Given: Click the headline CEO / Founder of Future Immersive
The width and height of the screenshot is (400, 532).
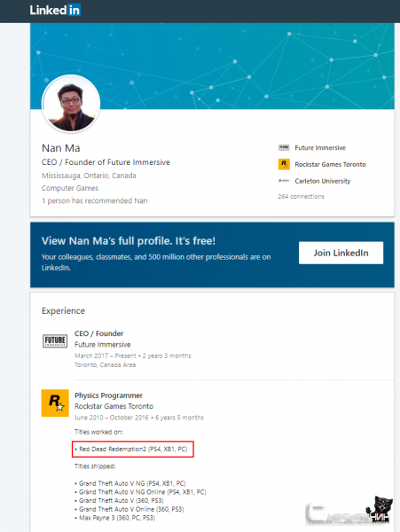Looking at the screenshot, I should point(106,162).
